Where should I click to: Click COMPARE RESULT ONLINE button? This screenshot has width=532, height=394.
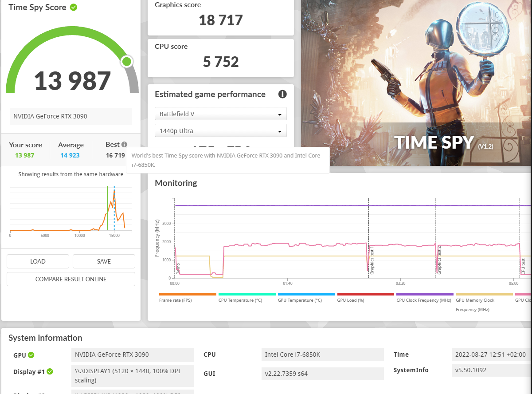(x=71, y=279)
